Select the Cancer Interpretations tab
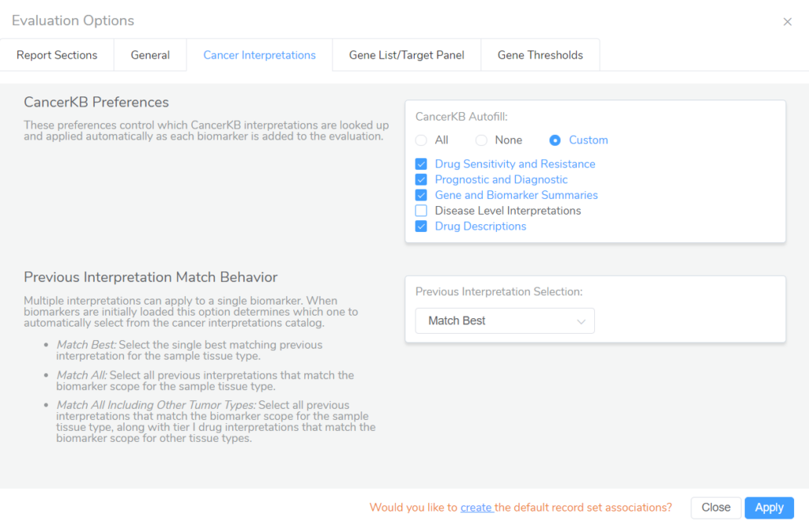This screenshot has width=809, height=532. [x=259, y=55]
